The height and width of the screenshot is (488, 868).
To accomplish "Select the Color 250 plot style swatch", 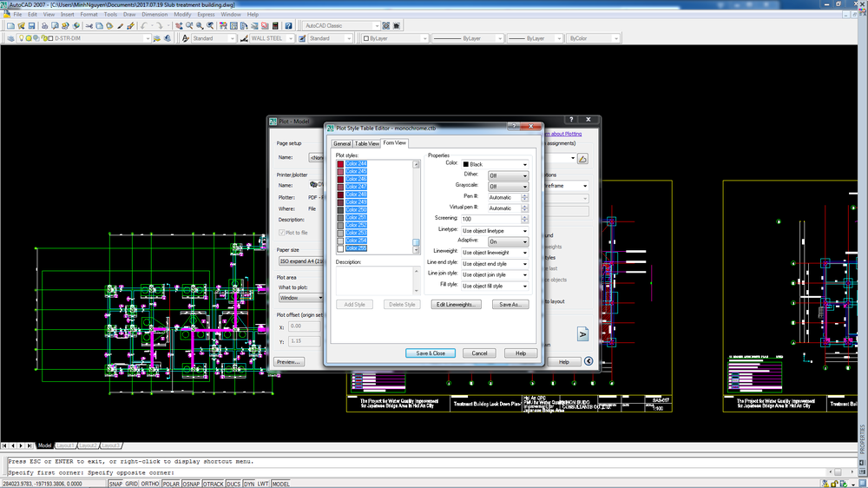I will 340,210.
